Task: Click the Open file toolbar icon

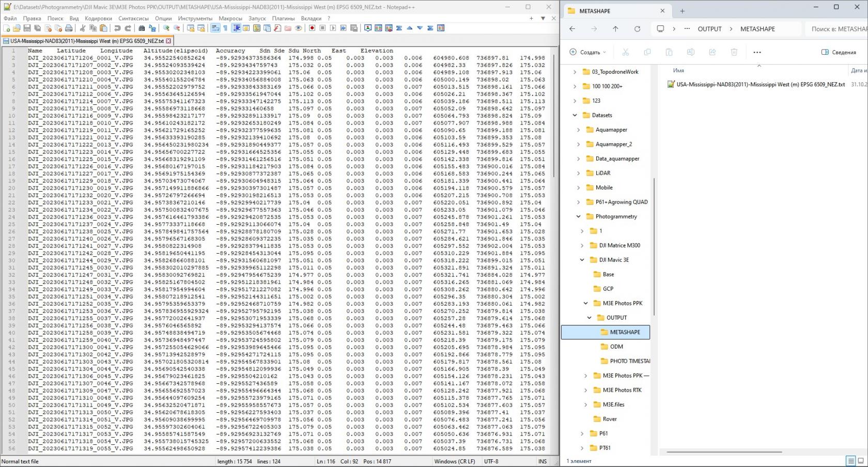Action: tap(17, 28)
